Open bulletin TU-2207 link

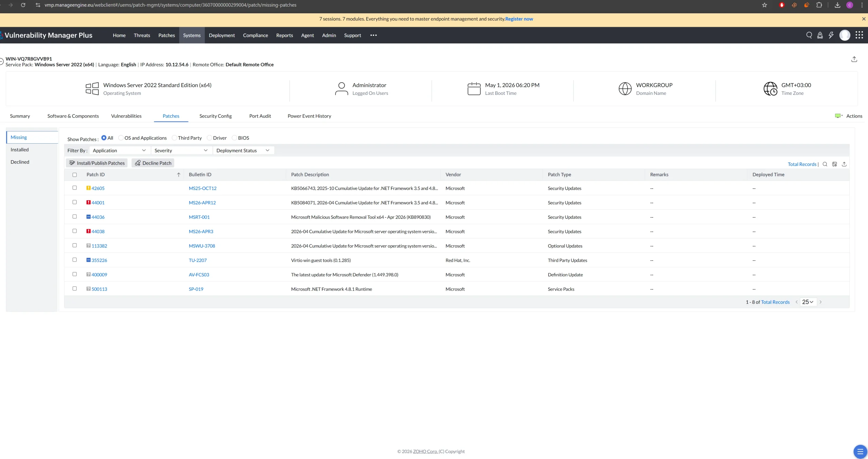198,260
